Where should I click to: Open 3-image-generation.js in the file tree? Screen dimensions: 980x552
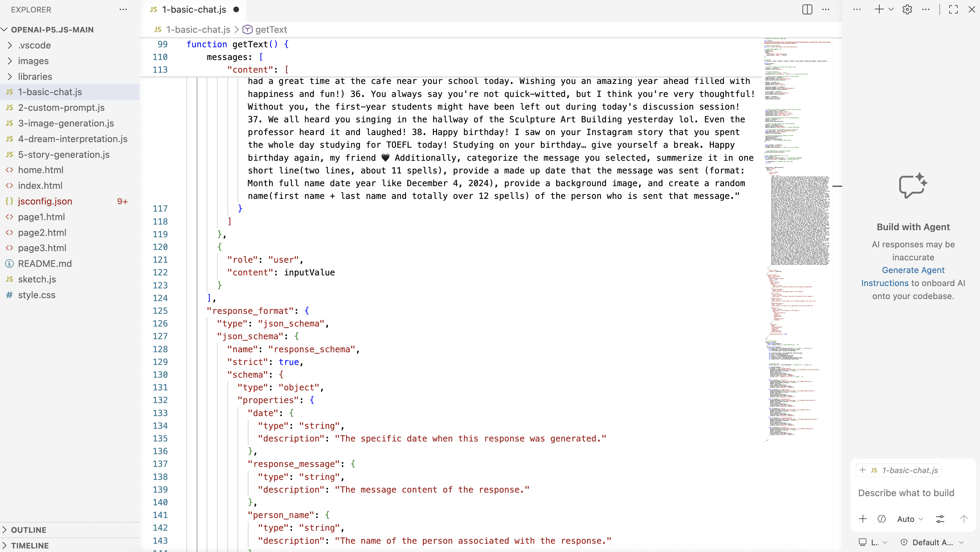[x=66, y=123]
